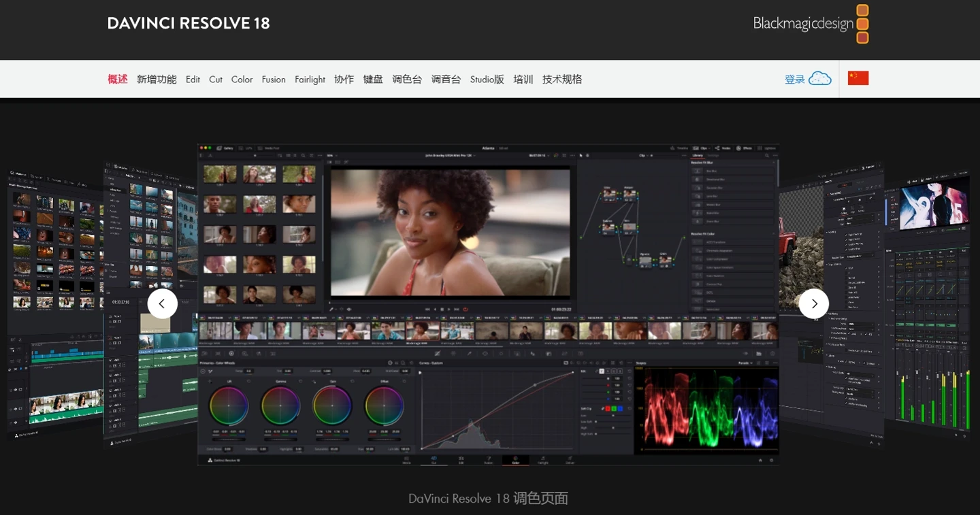Open the Cut navigation tab
980x515 pixels.
pos(216,79)
